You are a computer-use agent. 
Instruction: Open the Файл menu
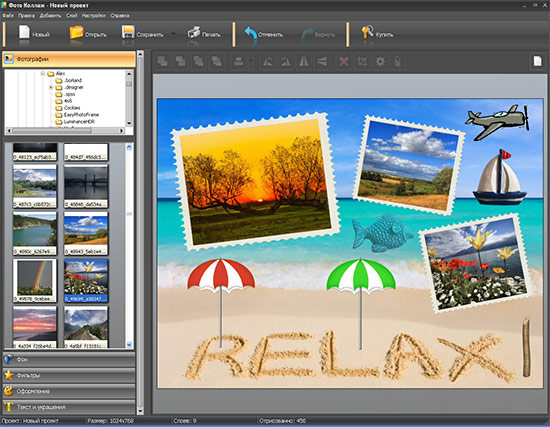point(8,15)
